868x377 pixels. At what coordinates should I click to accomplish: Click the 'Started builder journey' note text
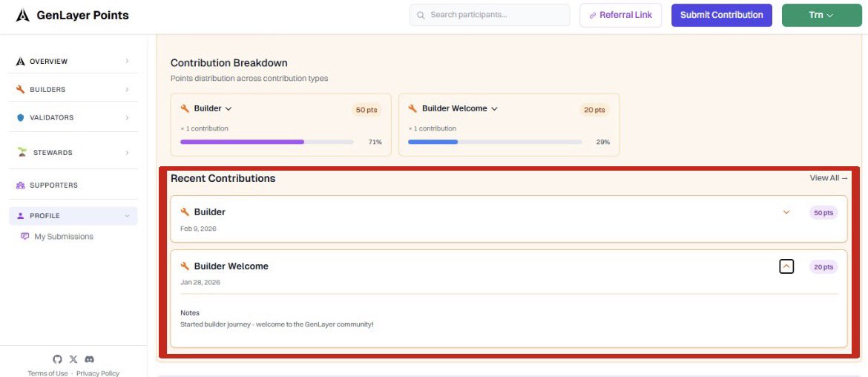pyautogui.click(x=277, y=324)
